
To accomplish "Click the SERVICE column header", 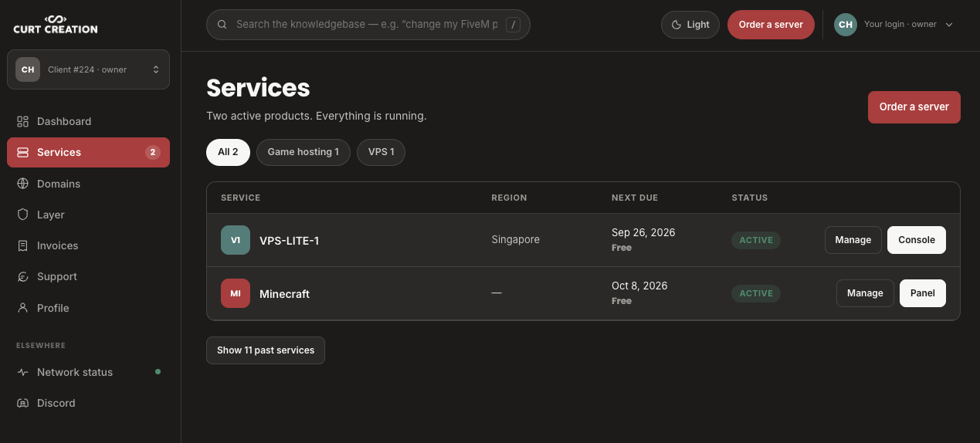I will (x=240, y=198).
